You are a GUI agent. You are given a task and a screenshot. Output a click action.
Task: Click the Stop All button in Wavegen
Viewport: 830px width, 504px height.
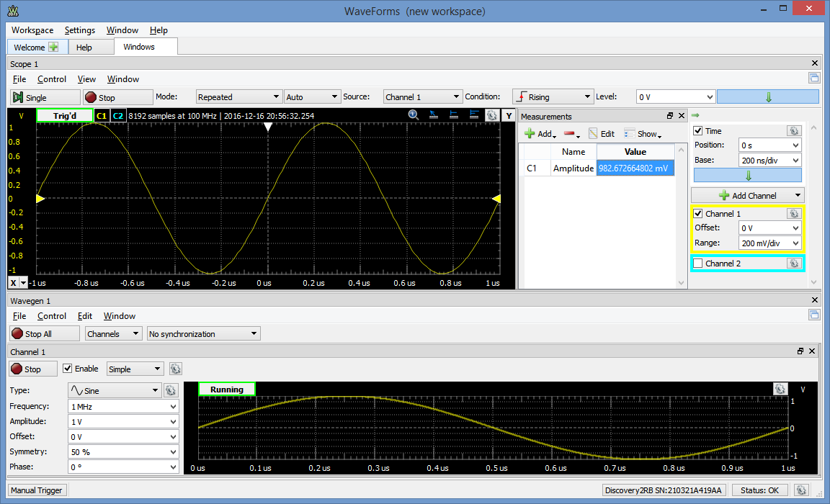(44, 333)
